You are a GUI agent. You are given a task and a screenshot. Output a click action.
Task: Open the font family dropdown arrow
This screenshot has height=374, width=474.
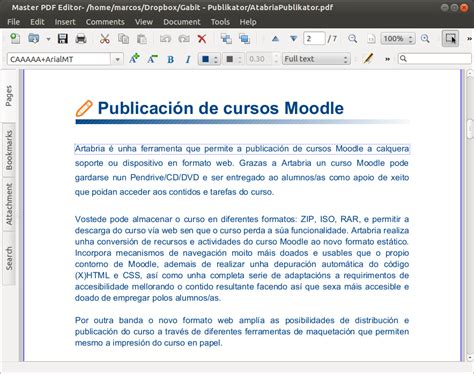pyautogui.click(x=117, y=59)
